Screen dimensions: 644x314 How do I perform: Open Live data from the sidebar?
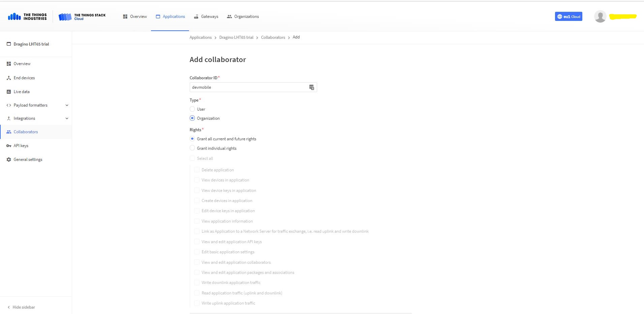[x=21, y=92]
